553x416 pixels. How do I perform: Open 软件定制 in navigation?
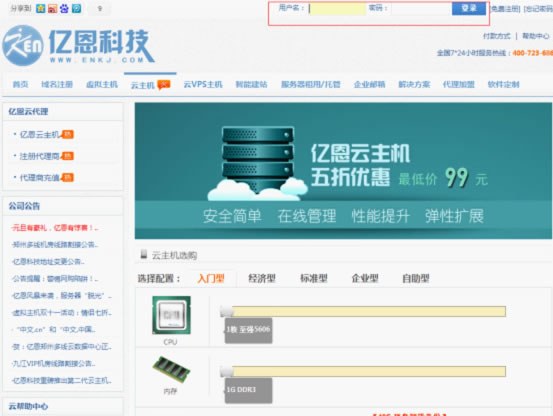pyautogui.click(x=504, y=85)
